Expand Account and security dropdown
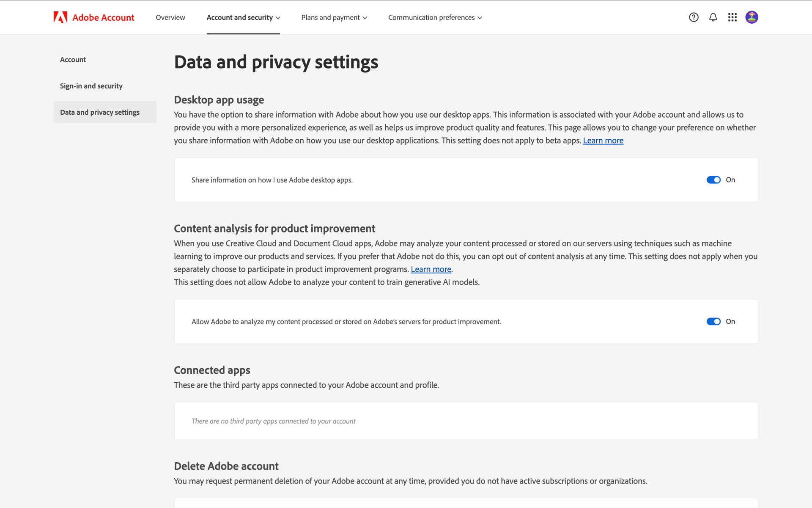This screenshot has height=508, width=812. coord(243,17)
